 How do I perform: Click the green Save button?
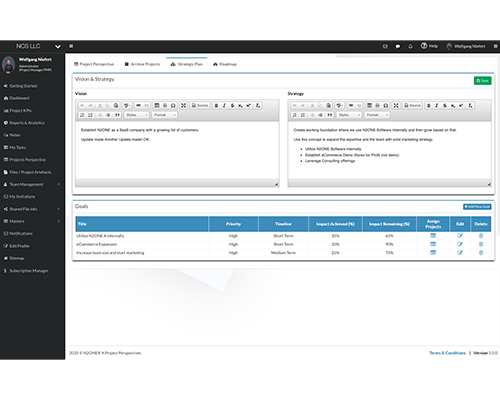click(482, 81)
